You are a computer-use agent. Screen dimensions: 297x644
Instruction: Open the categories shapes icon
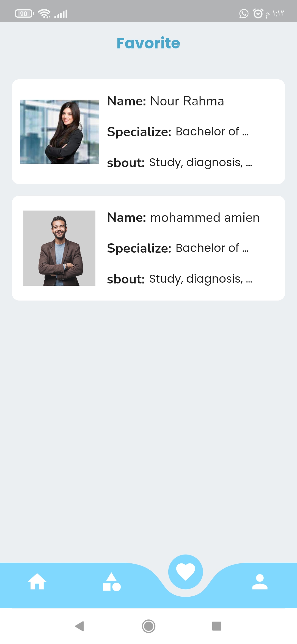click(x=111, y=582)
